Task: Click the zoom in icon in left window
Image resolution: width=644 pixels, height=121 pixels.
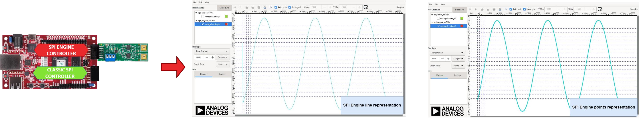Action: click(247, 7)
